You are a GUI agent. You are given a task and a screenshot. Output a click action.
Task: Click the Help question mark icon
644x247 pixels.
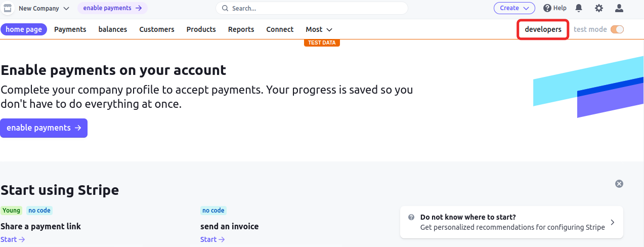click(547, 8)
